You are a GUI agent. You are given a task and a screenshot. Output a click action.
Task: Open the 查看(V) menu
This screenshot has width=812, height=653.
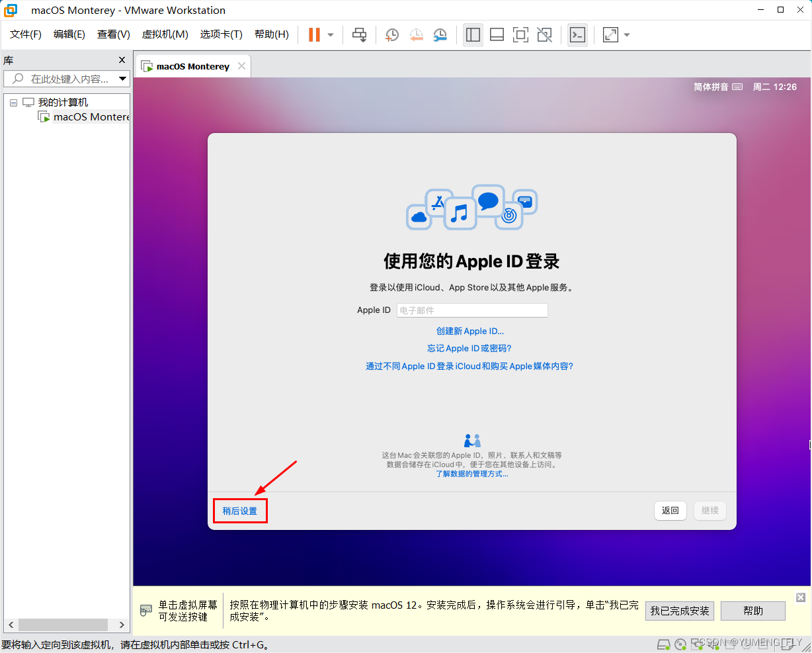[114, 34]
